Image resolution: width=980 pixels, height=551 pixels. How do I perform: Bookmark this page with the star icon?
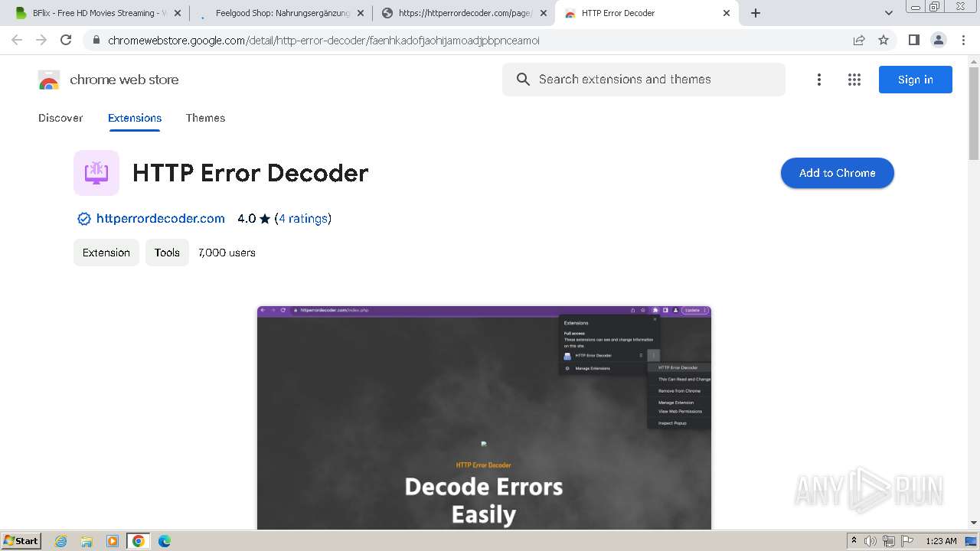884,40
